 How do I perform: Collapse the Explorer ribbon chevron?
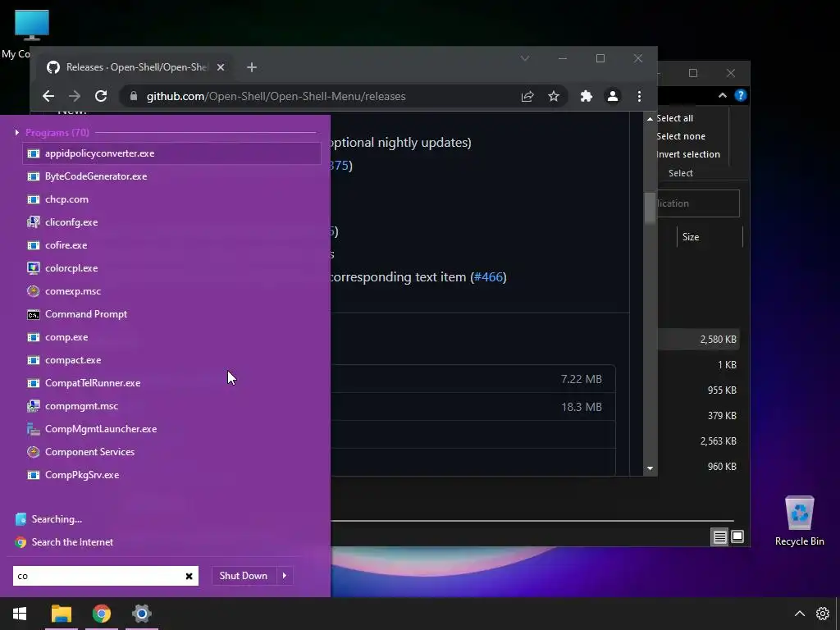pos(722,95)
